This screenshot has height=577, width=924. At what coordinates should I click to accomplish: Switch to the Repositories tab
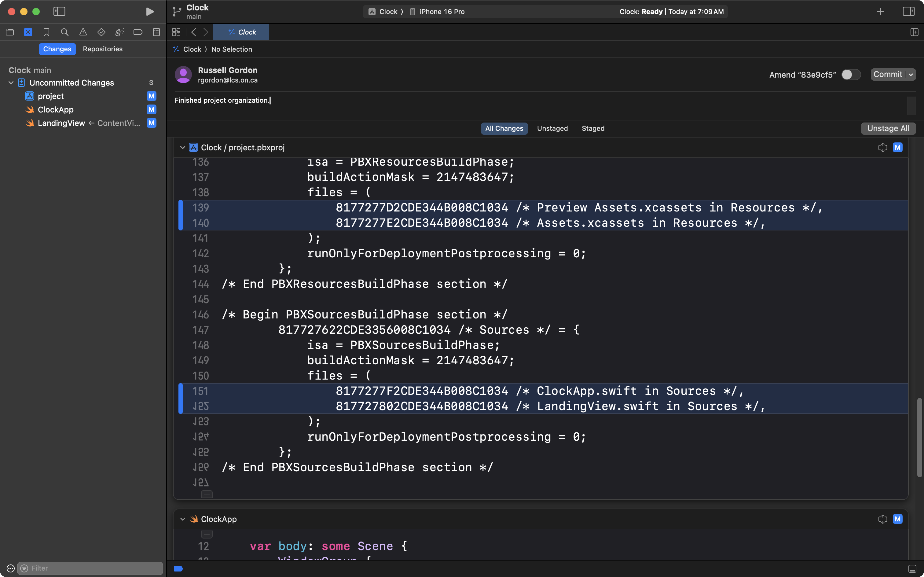(x=103, y=49)
